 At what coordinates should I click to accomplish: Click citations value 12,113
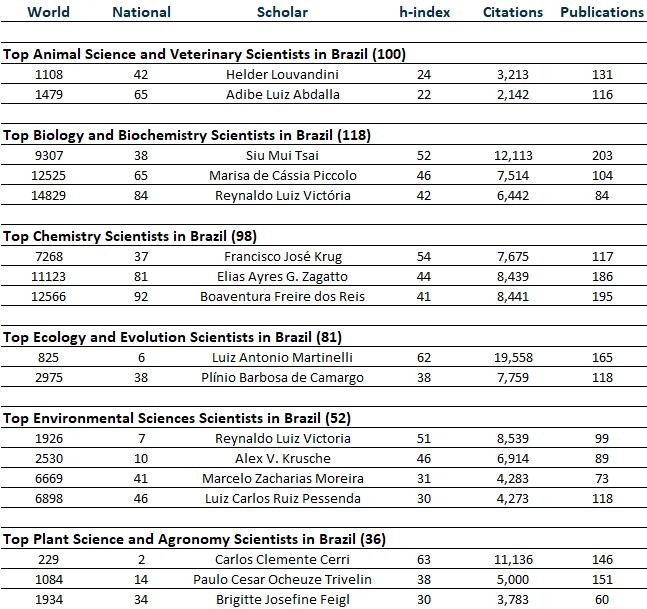(513, 155)
